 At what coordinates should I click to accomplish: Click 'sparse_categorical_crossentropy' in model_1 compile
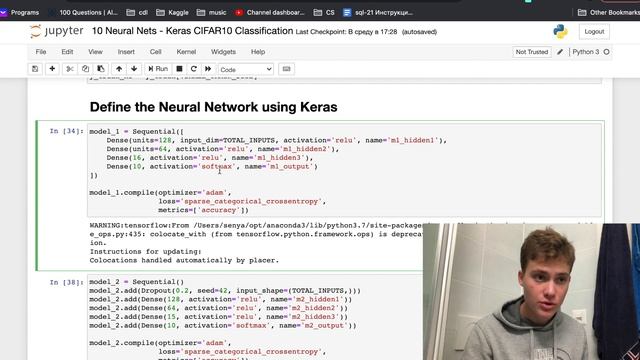tap(251, 201)
